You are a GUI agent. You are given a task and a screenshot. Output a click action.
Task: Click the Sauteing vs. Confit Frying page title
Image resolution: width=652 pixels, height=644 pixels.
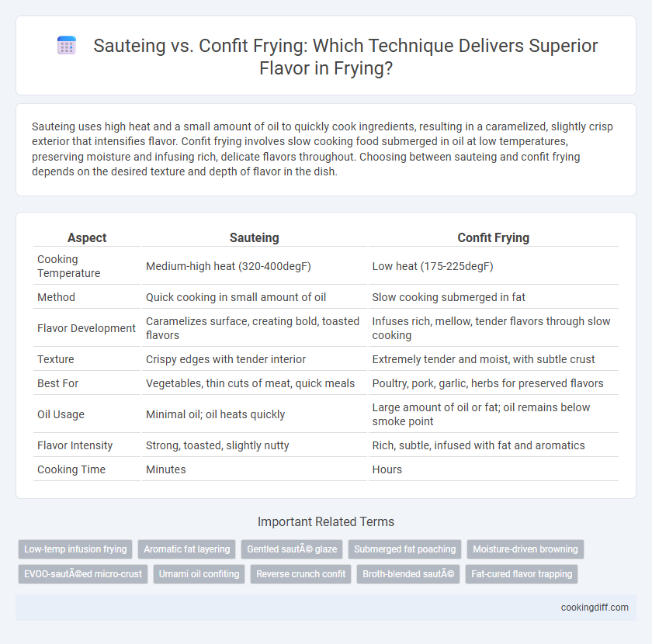pyautogui.click(x=345, y=57)
